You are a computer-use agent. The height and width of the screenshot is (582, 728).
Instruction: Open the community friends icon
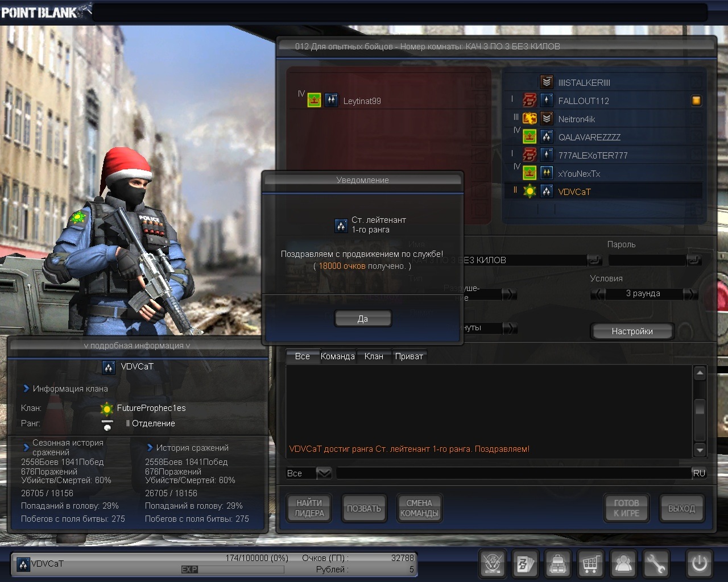pyautogui.click(x=623, y=564)
